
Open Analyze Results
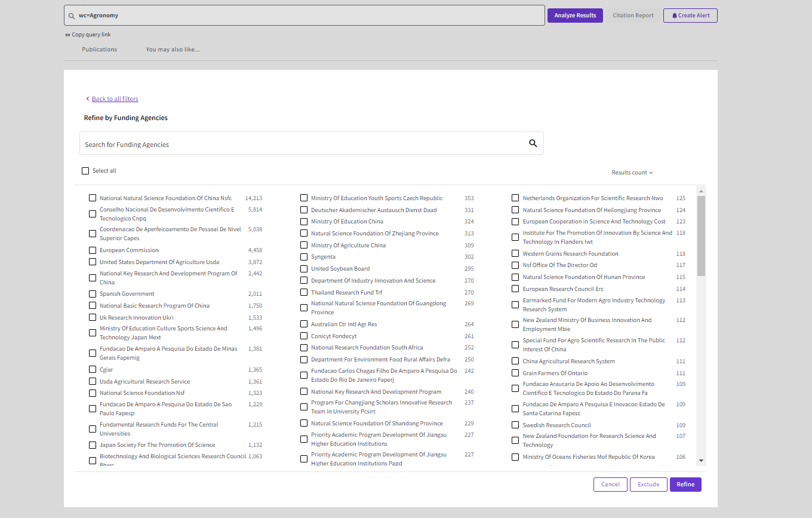click(x=575, y=16)
